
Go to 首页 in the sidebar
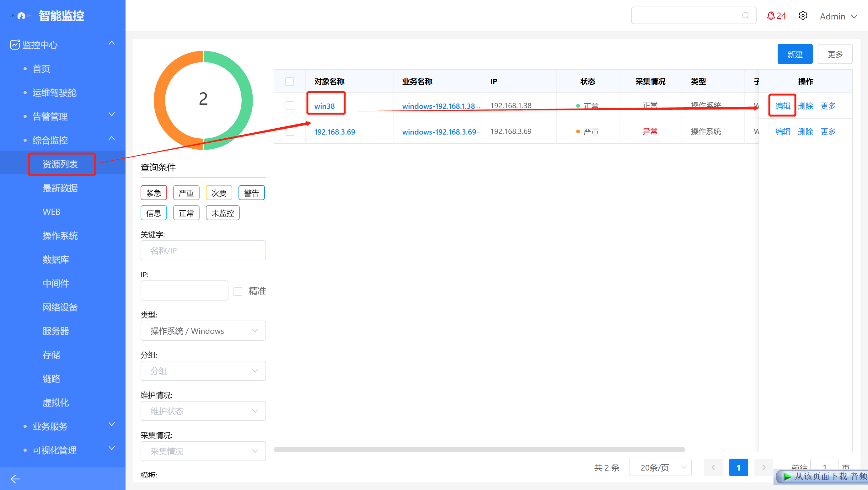pos(41,69)
